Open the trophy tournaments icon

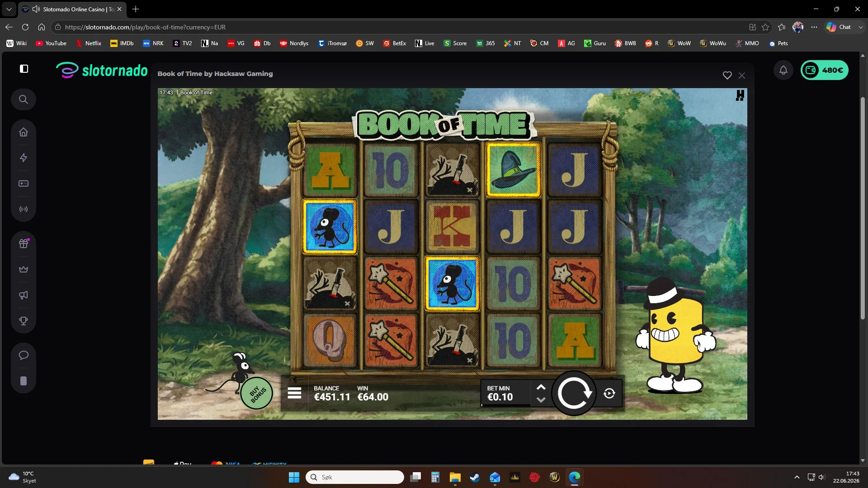click(24, 321)
